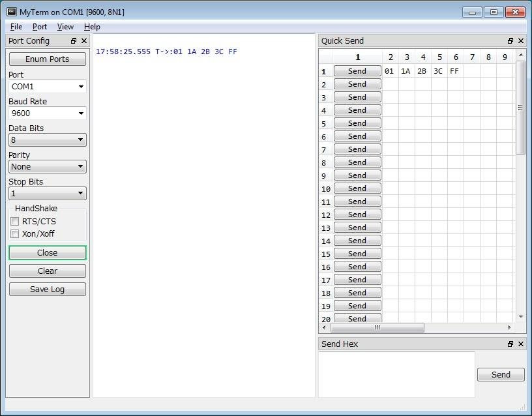Click Send button in Quick Send row 15
532x416 pixels.
(x=357, y=254)
